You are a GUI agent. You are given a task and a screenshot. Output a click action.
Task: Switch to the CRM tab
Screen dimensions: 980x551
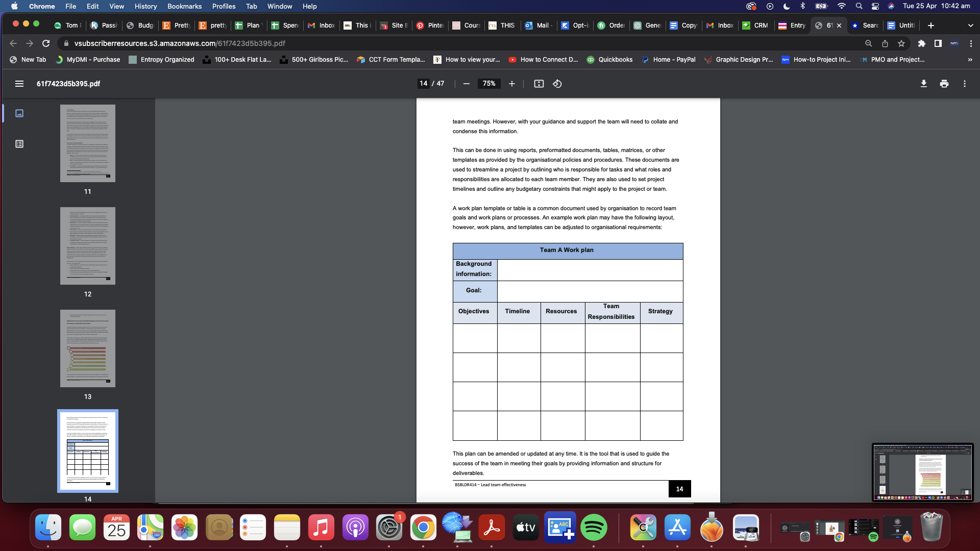pos(755,25)
